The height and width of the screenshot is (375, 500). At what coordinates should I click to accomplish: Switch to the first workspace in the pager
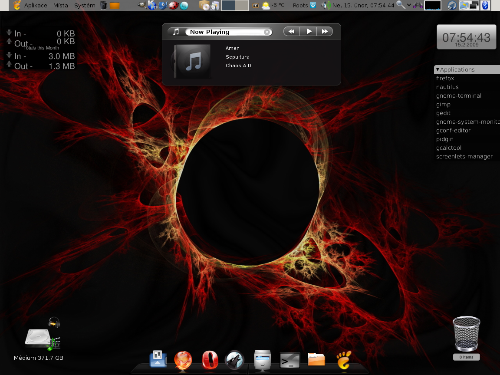click(228, 5)
